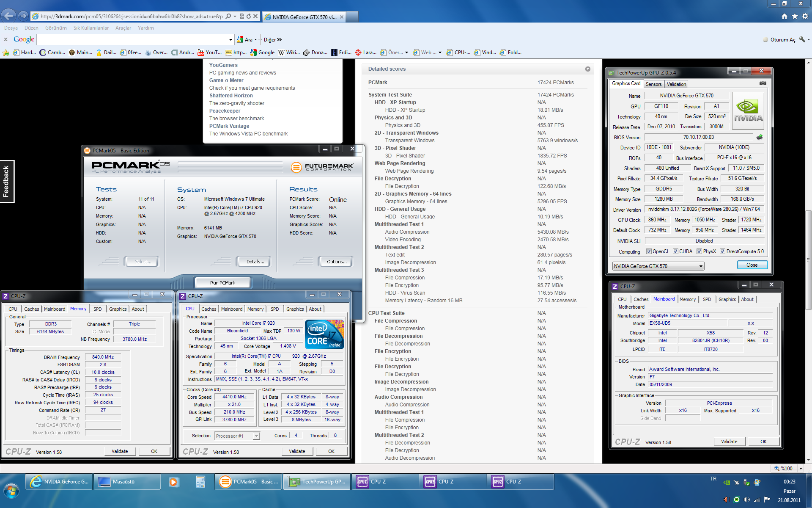
Task: Open the Feedback side tab
Action: pyautogui.click(x=6, y=181)
